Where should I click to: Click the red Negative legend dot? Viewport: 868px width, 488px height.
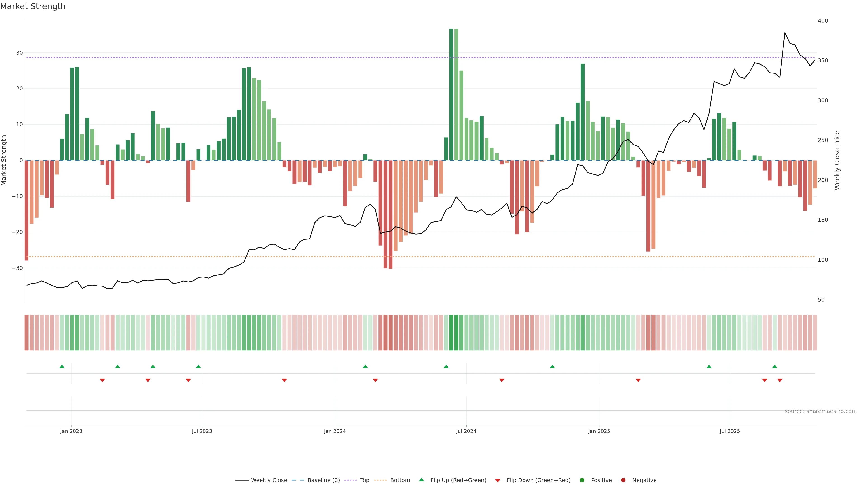[x=623, y=480]
